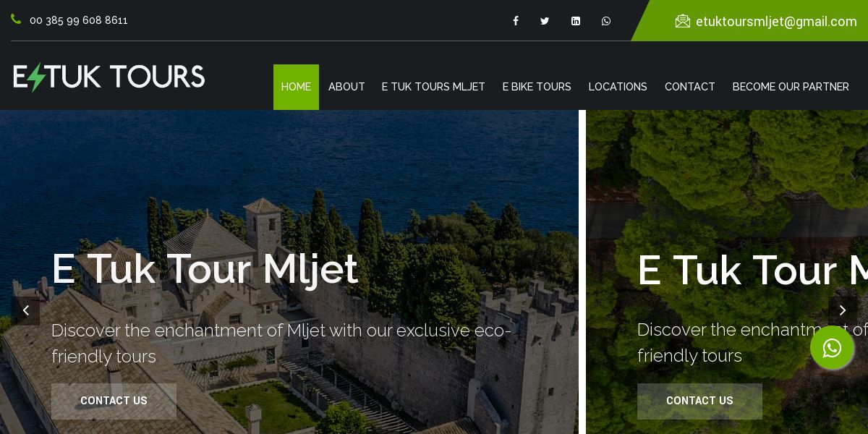The width and height of the screenshot is (868, 434).
Task: Open the Facebook social icon
Action: click(x=516, y=21)
